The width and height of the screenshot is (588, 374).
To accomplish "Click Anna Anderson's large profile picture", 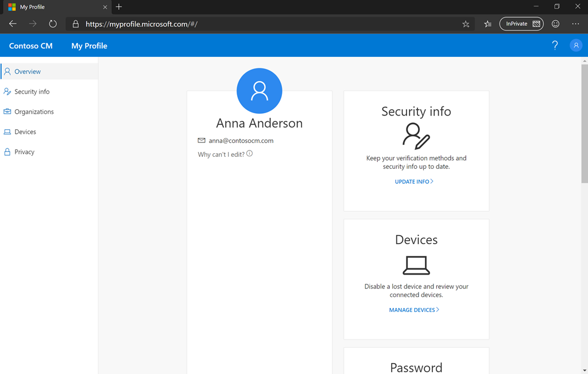I will pos(259,91).
